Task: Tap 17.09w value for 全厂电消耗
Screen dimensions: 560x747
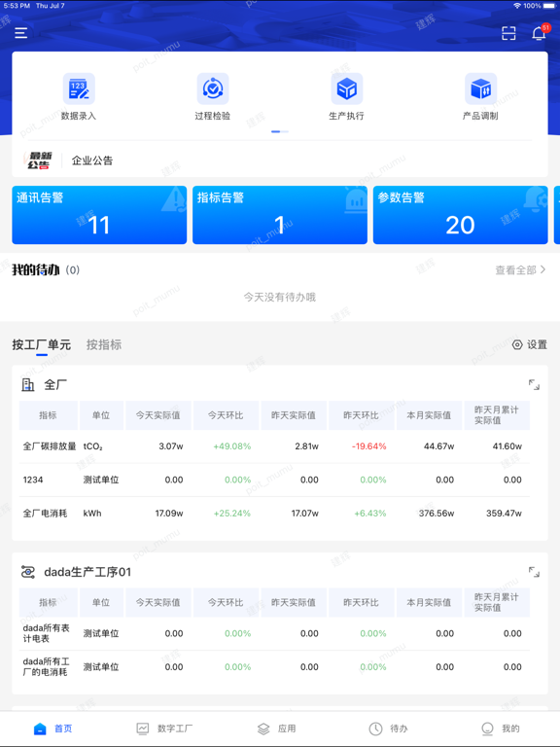Action: [x=169, y=514]
